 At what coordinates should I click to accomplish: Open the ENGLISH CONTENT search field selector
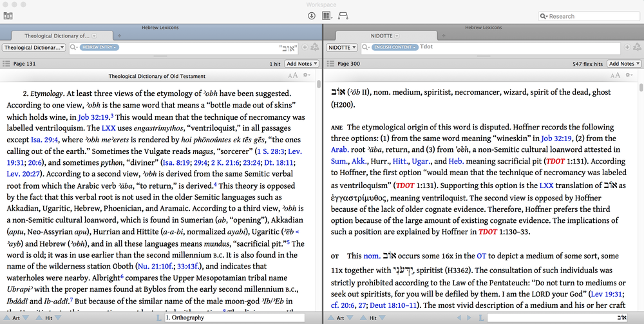coord(394,48)
